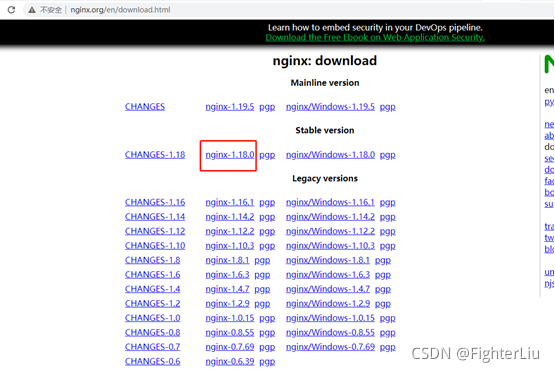Download nginx/Windows-1.6.3

(x=327, y=275)
